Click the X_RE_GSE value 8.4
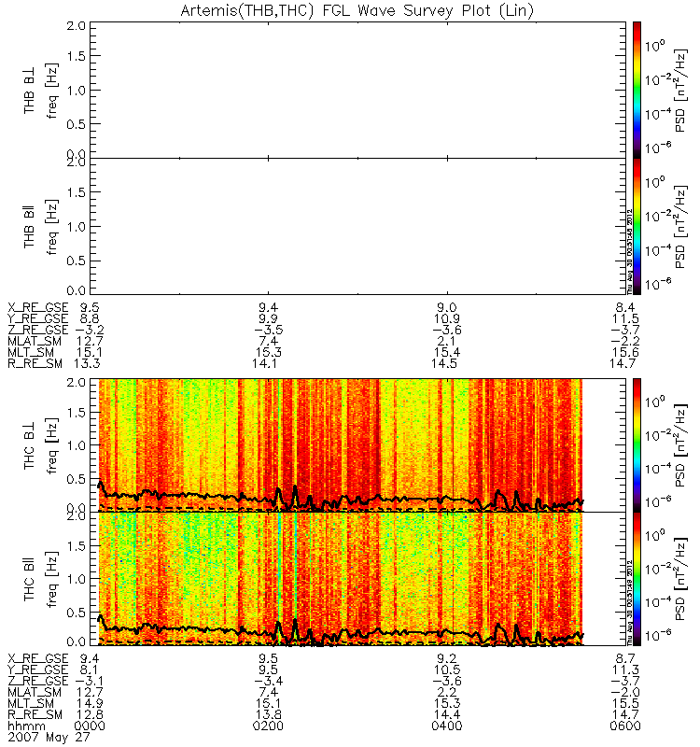 coord(625,307)
